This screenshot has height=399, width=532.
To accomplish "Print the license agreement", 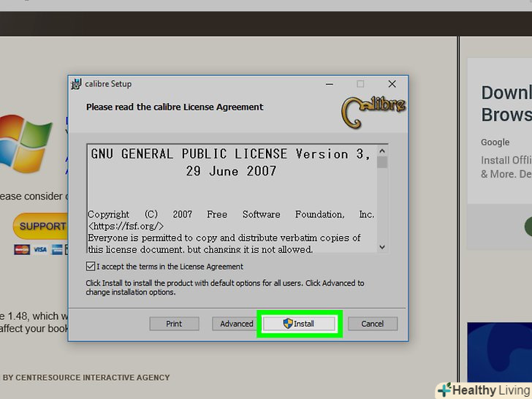I will pyautogui.click(x=174, y=324).
